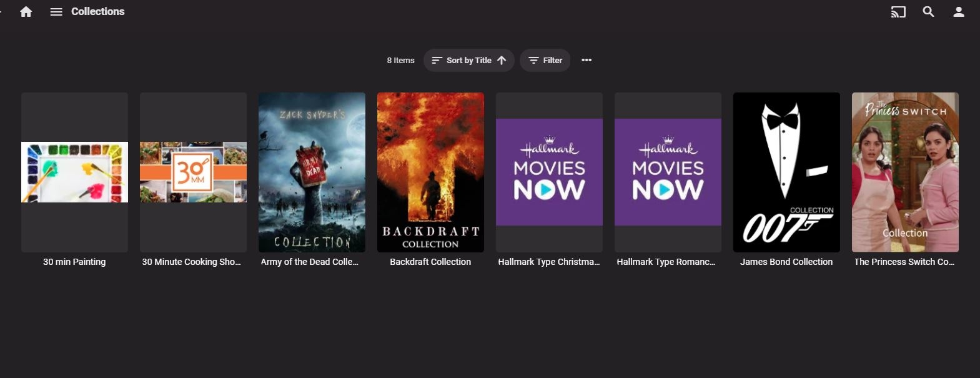
Task: Open the user profile icon
Action: (959, 12)
